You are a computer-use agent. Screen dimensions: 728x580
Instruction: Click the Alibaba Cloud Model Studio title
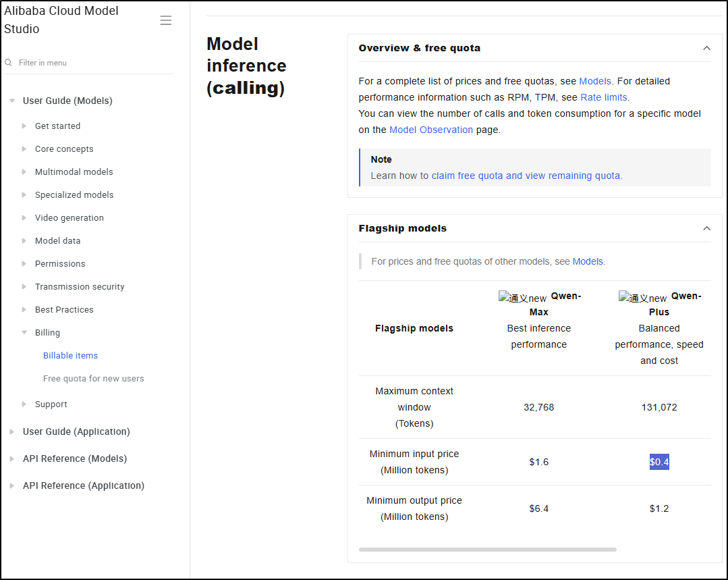(61, 20)
